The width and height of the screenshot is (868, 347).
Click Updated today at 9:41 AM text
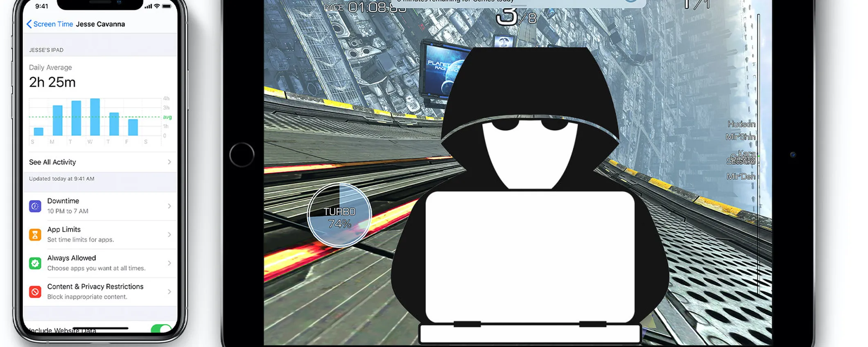61,179
